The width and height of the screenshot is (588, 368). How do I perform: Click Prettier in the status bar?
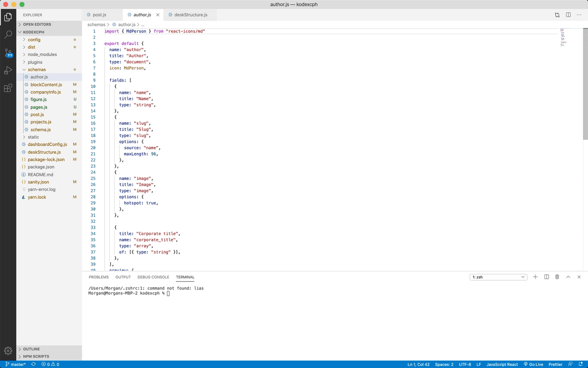click(x=555, y=365)
